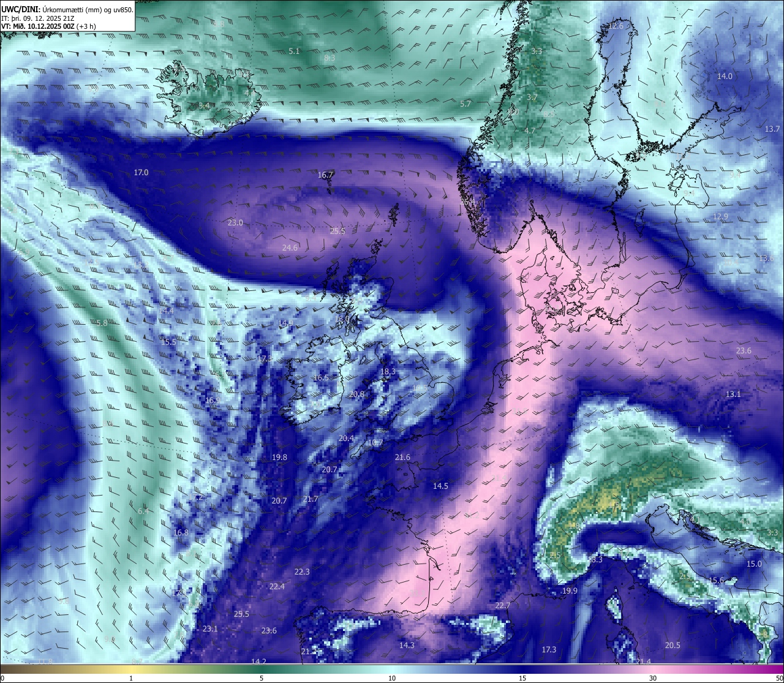Screen dimensions: 784x683
Task: Click the 3.4 value label
Action: [204, 105]
